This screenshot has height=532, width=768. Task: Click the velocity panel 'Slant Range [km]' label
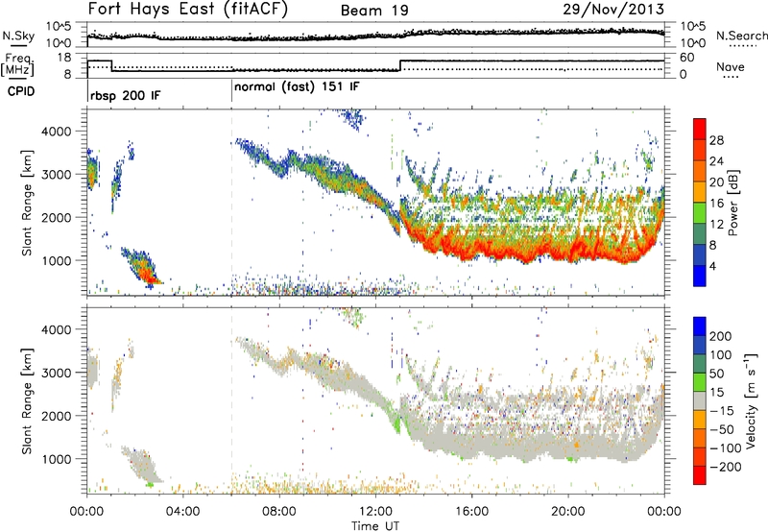(27, 400)
